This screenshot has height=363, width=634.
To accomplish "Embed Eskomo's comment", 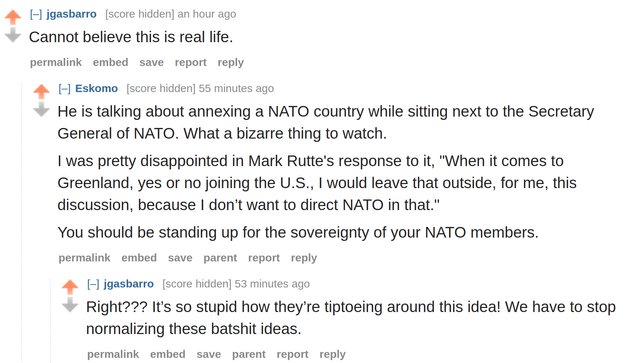I will pyautogui.click(x=139, y=258).
